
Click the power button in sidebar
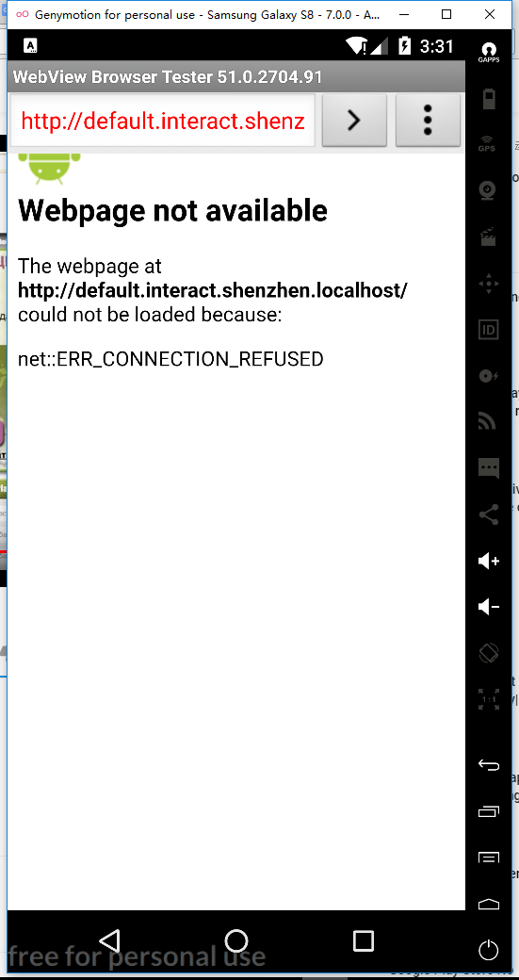(x=489, y=951)
